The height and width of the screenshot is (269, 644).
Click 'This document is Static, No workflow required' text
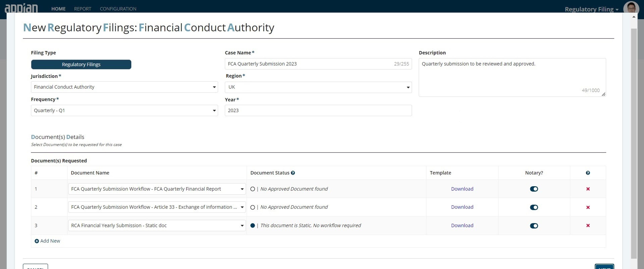click(x=310, y=226)
